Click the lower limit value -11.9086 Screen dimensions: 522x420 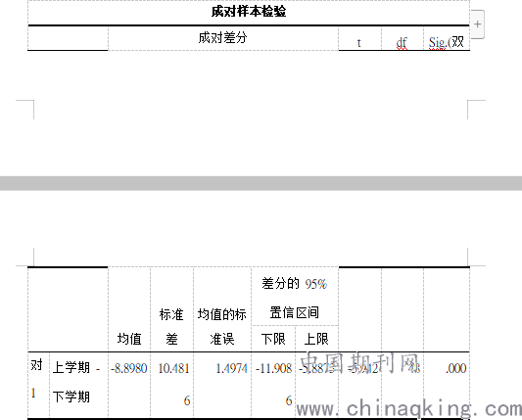pyautogui.click(x=273, y=384)
